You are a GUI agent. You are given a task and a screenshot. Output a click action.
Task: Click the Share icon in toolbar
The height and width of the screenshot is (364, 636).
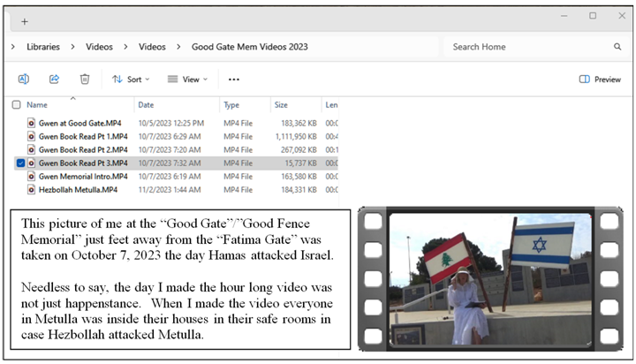coord(55,79)
